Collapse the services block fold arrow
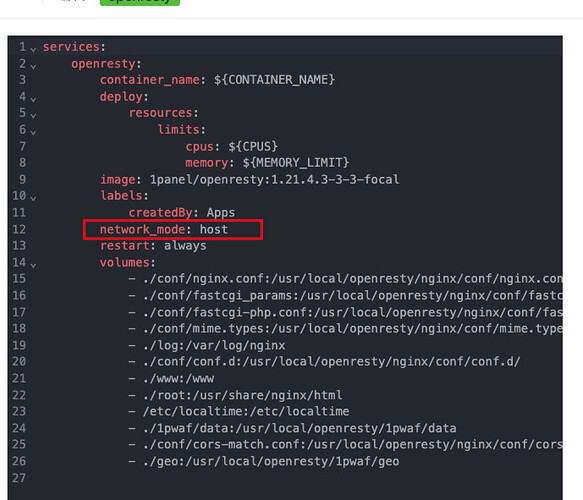This screenshot has height=500, width=583. pos(33,49)
